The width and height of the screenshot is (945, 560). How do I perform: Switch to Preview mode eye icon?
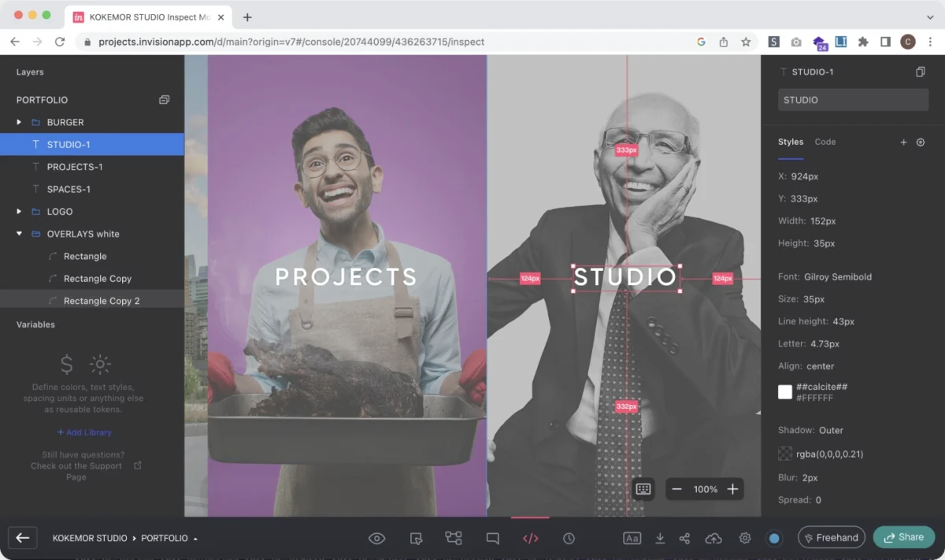click(377, 538)
